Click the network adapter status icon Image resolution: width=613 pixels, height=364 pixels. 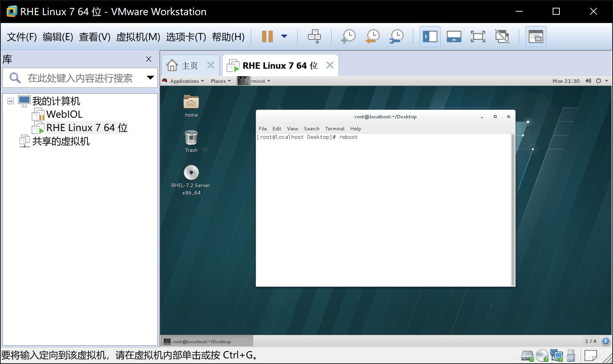(557, 356)
